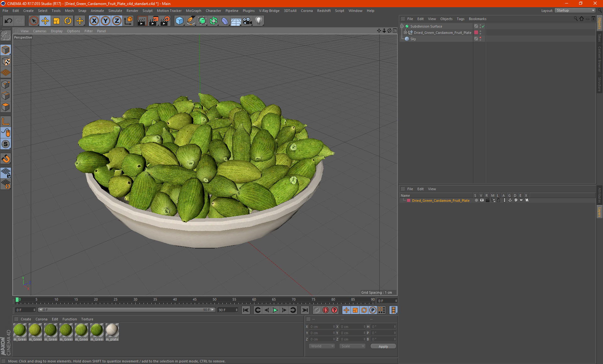Screen dimensions: 603x364
Task: Go to end of animation
Action: (x=305, y=310)
